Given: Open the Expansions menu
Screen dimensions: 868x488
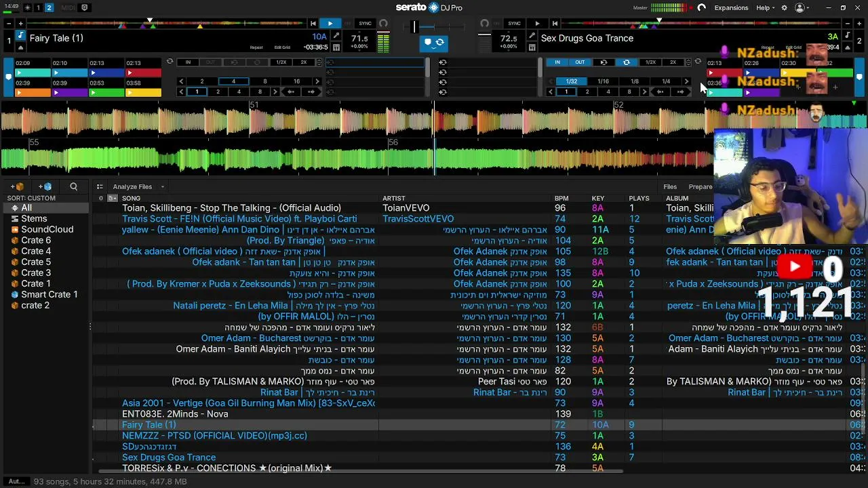Looking at the screenshot, I should coord(731,7).
